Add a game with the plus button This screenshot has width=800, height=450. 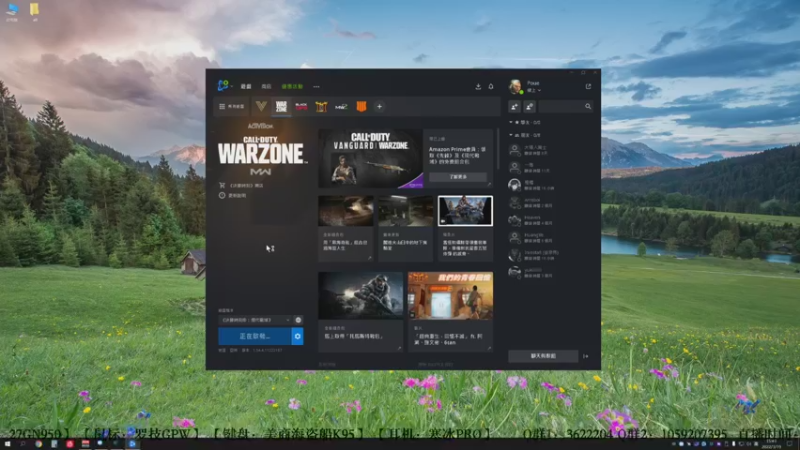click(x=379, y=107)
